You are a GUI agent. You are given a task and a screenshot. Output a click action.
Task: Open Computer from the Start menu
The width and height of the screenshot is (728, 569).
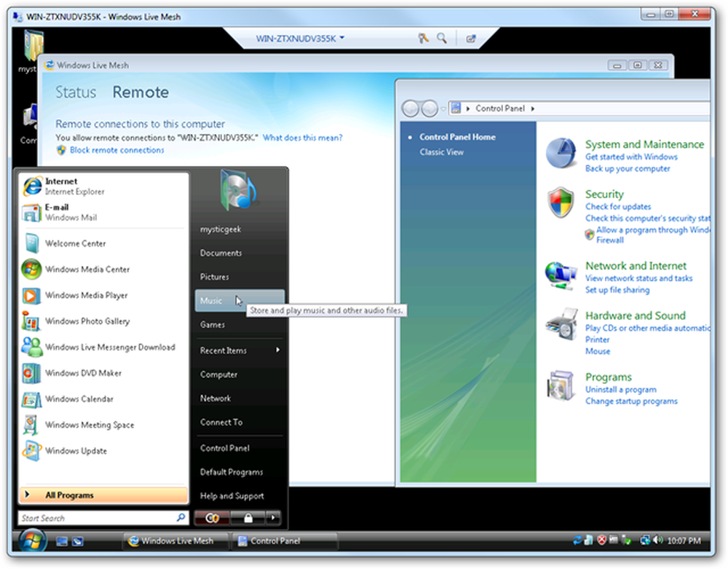tap(240, 374)
